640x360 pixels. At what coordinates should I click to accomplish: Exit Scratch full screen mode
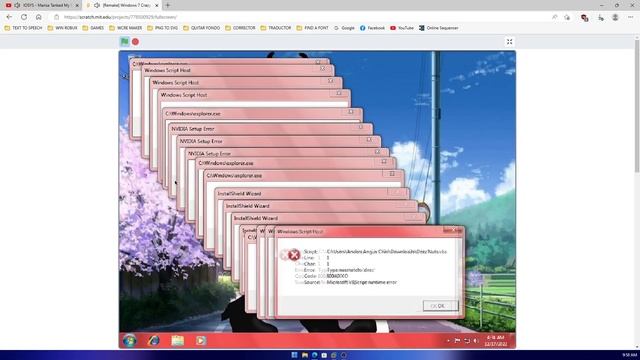(509, 42)
